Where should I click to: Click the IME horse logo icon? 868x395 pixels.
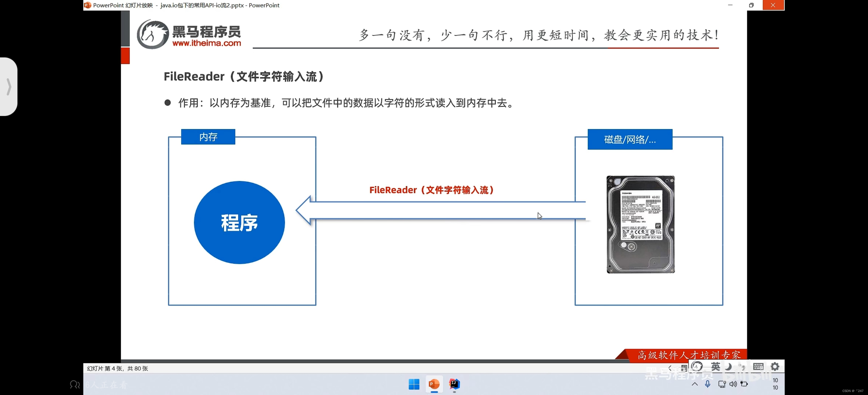click(x=697, y=366)
